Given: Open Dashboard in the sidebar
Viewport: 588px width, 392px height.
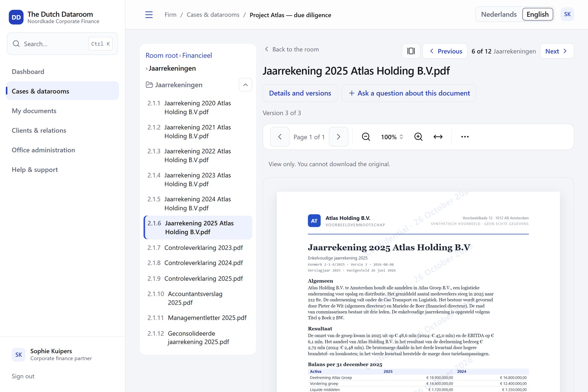Looking at the screenshot, I should [62, 72].
